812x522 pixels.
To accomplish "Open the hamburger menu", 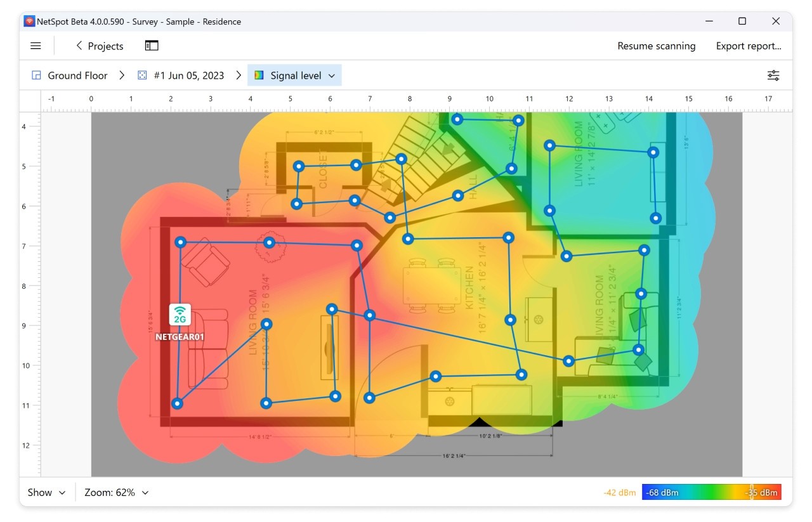I will (36, 46).
